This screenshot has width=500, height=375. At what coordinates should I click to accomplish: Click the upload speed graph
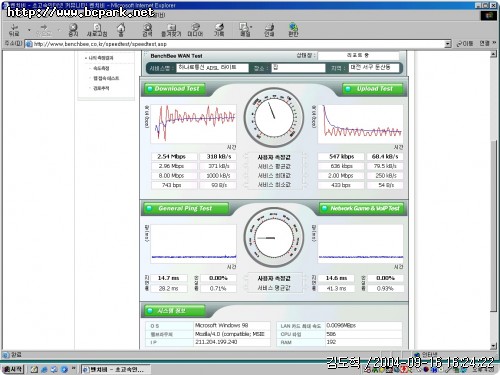coord(360,124)
